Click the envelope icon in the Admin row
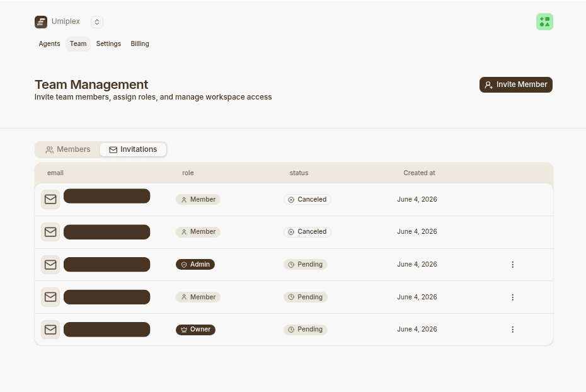 tap(50, 265)
